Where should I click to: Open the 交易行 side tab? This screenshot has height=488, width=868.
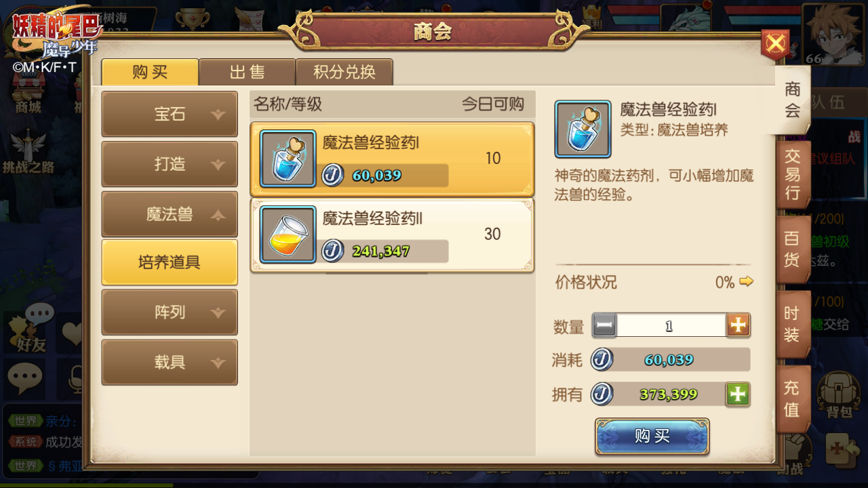click(793, 175)
